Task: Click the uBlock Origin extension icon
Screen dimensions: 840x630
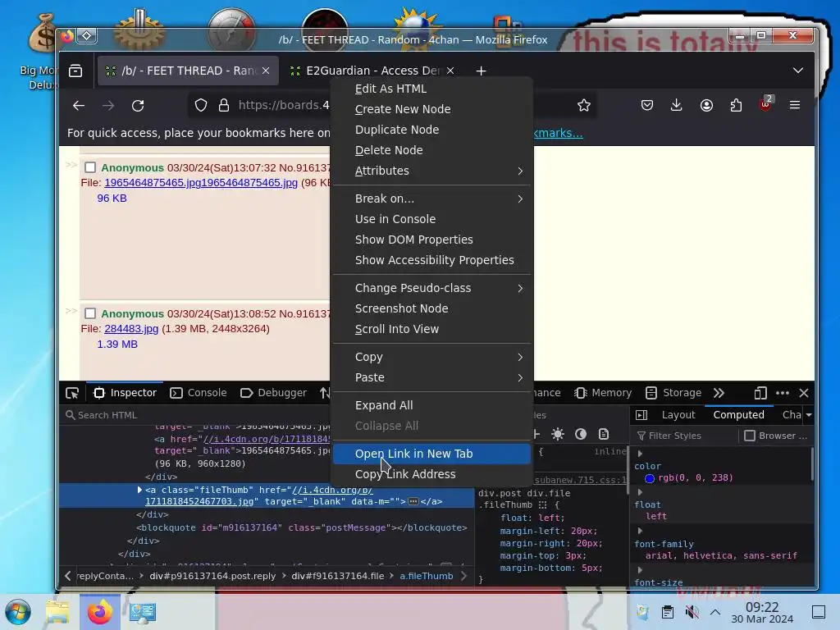Action: pyautogui.click(x=765, y=104)
